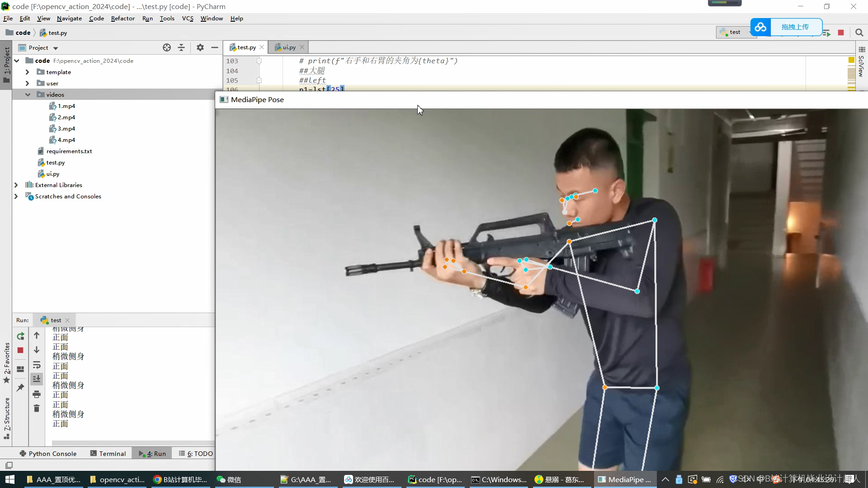Toggle soft-wrap in Run console
The width and height of the screenshot is (868, 488).
pyautogui.click(x=37, y=365)
